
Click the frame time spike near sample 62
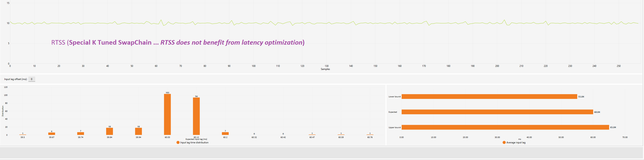[161, 20]
